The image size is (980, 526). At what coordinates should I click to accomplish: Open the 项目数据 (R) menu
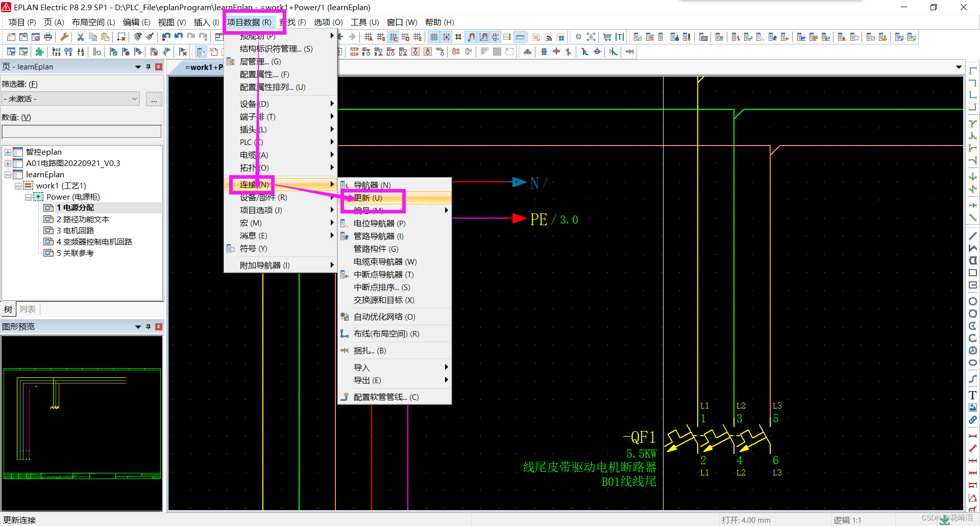[249, 22]
